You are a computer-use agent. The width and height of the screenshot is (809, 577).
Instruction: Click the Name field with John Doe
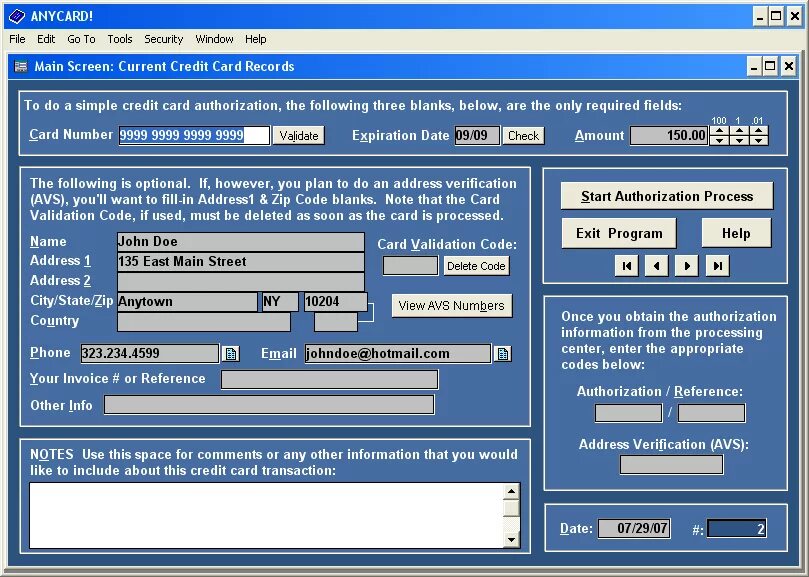tap(240, 242)
